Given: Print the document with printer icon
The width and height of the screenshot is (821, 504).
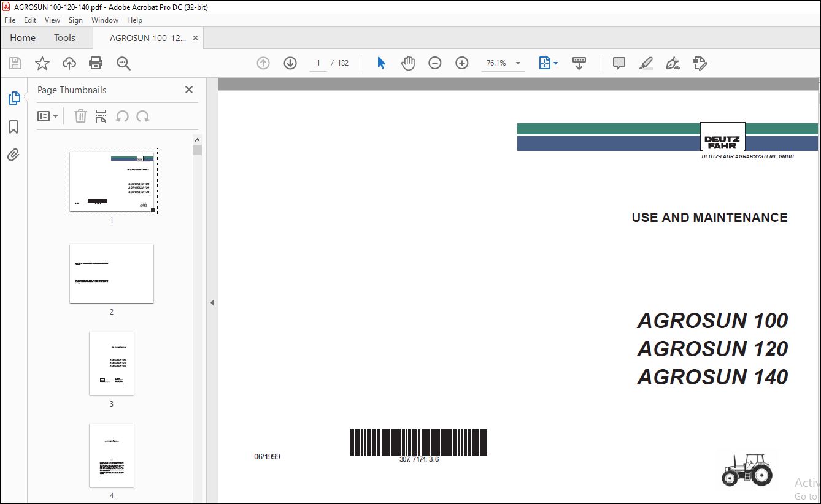Looking at the screenshot, I should [96, 63].
